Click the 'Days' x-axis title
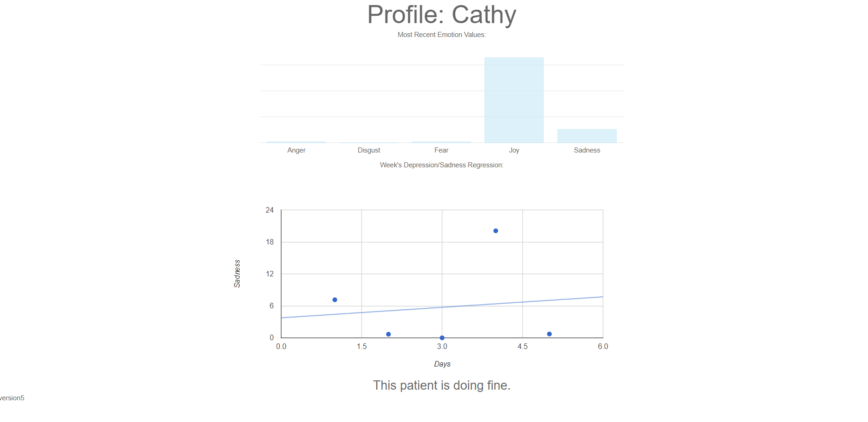This screenshot has height=422, width=868. (442, 364)
